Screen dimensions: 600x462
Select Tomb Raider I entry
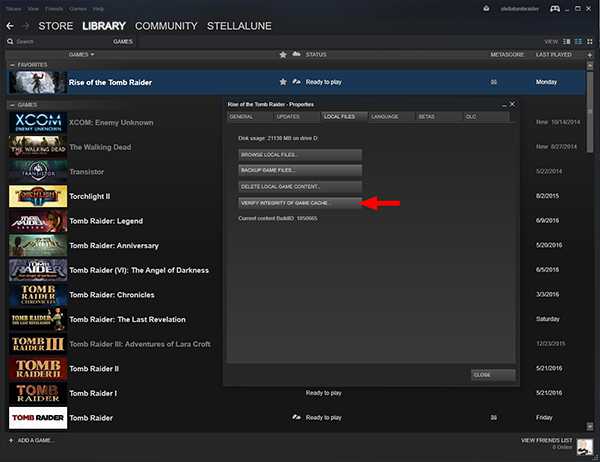93,393
